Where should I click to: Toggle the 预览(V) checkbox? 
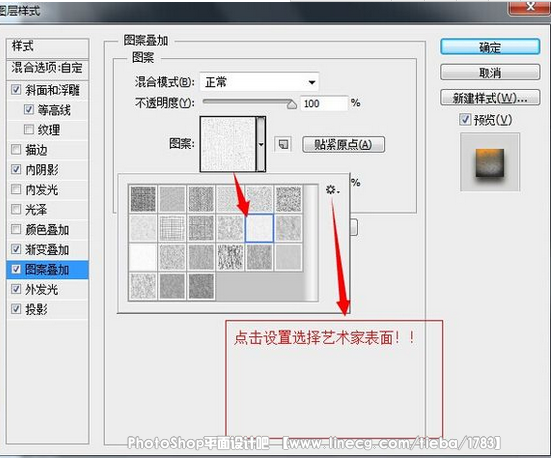[x=465, y=119]
